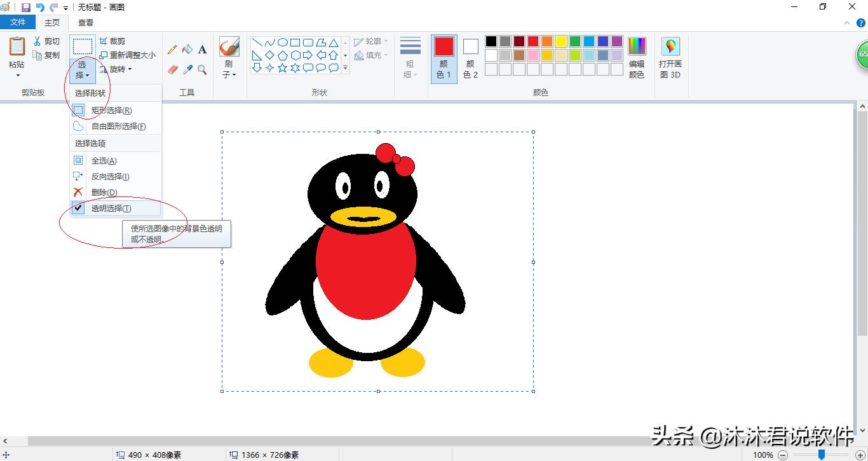Screen dimensions: 868x461
Task: Choose 自由图形选择(F) from the menu
Action: [x=116, y=126]
